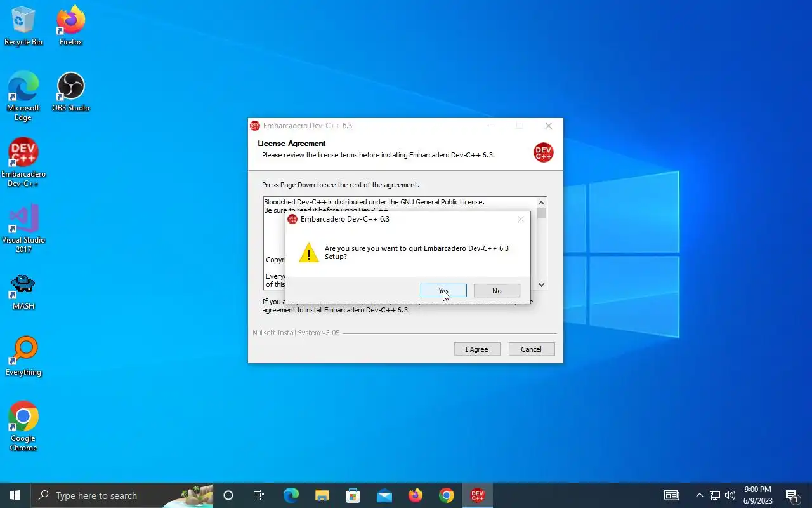The height and width of the screenshot is (508, 812).
Task: Show hidden system tray icons
Action: [699, 495]
